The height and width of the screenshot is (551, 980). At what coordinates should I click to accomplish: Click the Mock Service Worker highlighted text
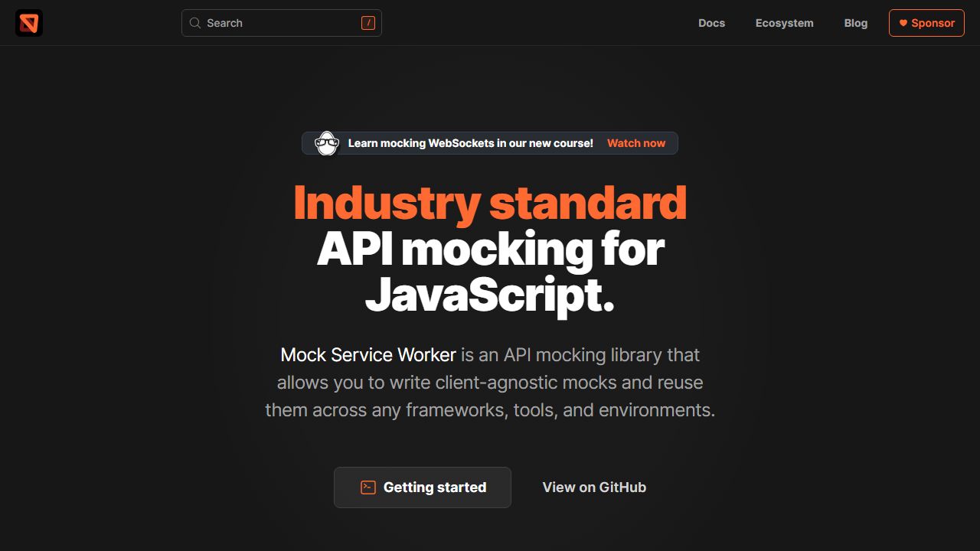pyautogui.click(x=368, y=354)
